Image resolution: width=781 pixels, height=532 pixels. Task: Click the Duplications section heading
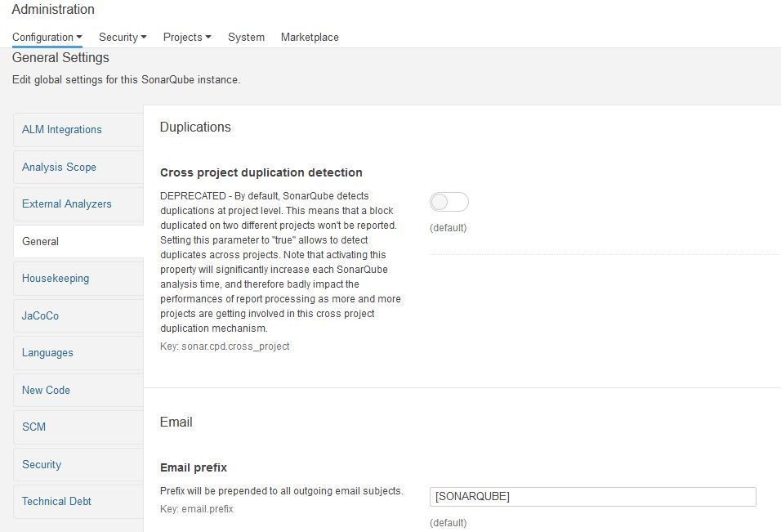(x=195, y=127)
